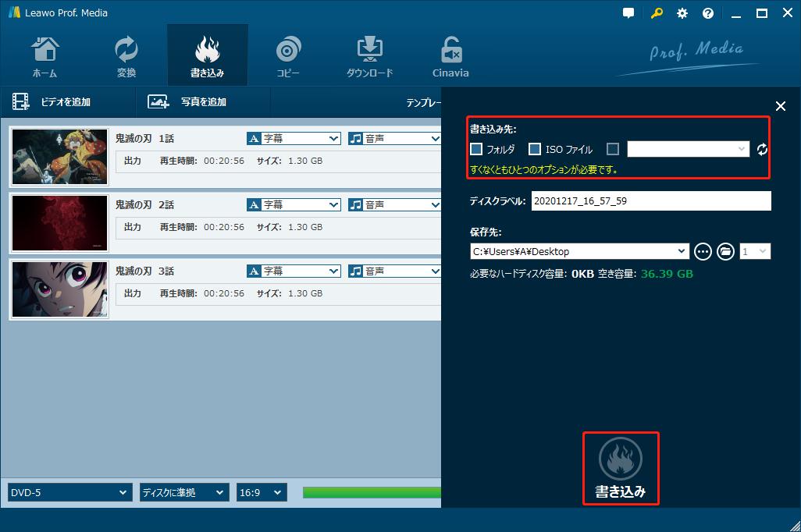Open save path dropdown C:¥Users¥A¥Desktop
The width and height of the screenshot is (801, 532).
coord(579,251)
